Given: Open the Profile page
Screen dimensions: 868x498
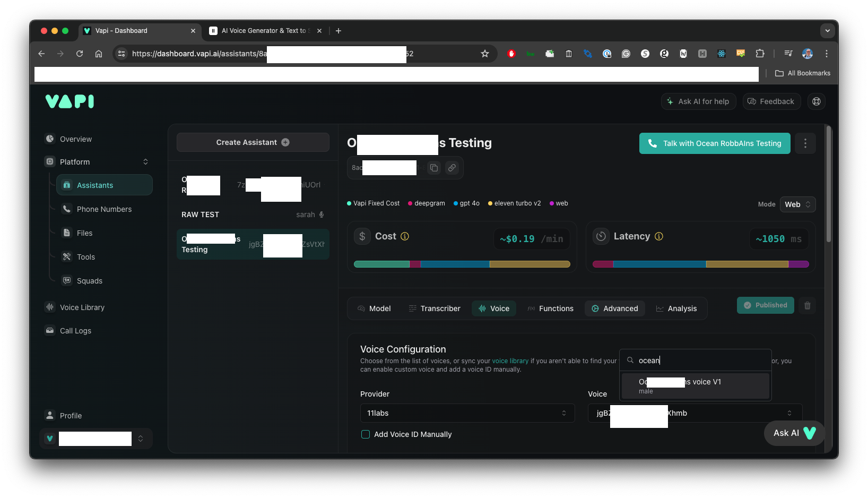Looking at the screenshot, I should tap(71, 416).
